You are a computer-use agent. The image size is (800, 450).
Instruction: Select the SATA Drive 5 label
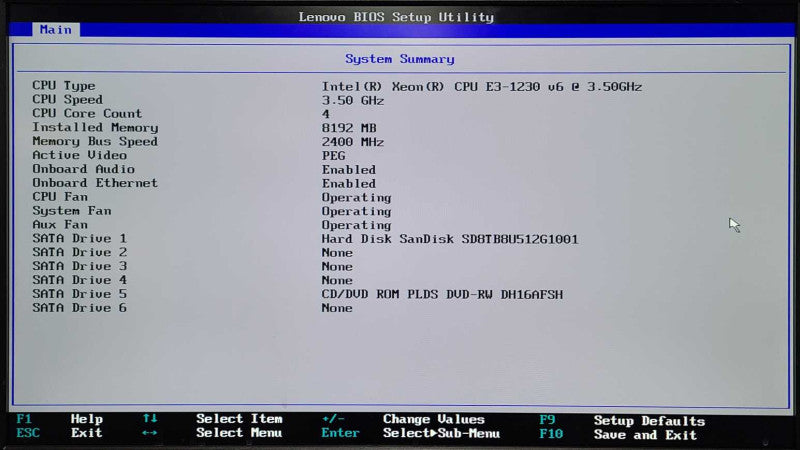pyautogui.click(x=79, y=294)
